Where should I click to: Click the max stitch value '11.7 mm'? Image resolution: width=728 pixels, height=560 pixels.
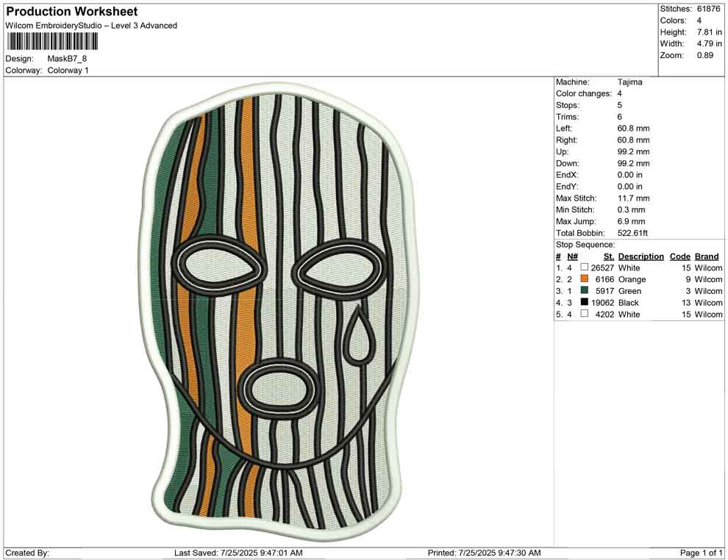(633, 198)
